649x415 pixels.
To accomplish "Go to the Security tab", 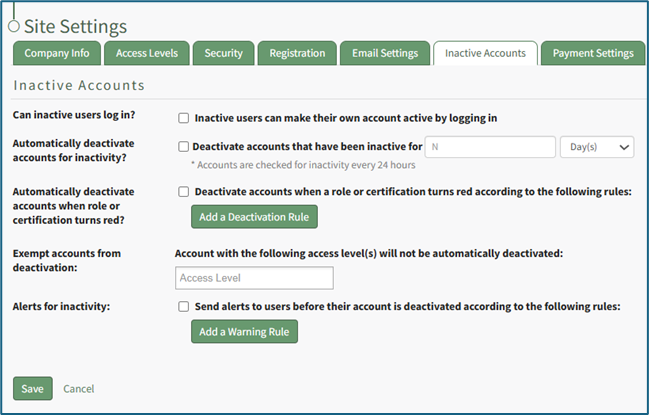I will pos(223,54).
